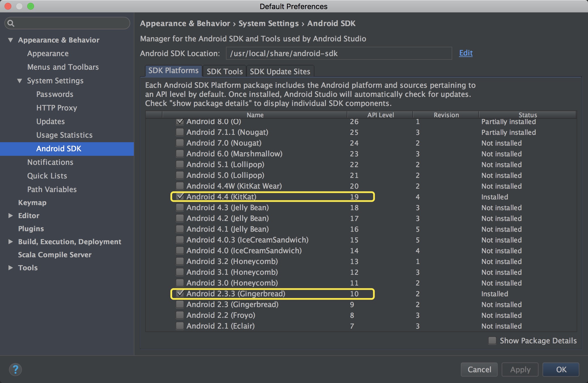Check Android 2.2 (Froyo) checkbox
The height and width of the screenshot is (383, 588).
pyautogui.click(x=180, y=315)
